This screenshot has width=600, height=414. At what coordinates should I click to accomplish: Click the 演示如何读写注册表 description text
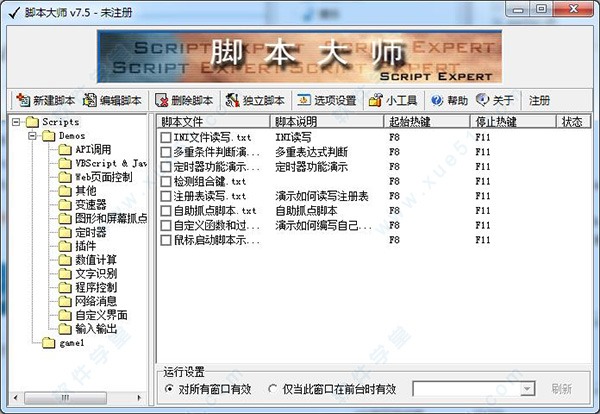pyautogui.click(x=322, y=196)
